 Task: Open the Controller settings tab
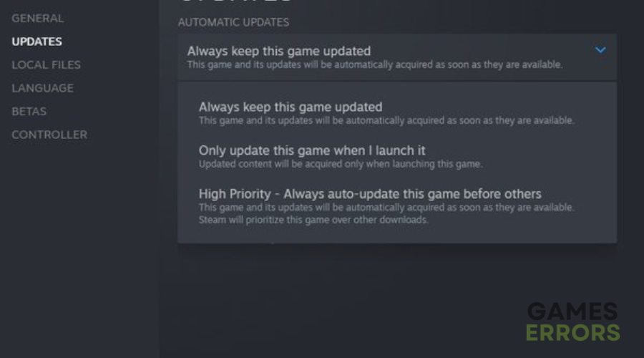tap(49, 135)
